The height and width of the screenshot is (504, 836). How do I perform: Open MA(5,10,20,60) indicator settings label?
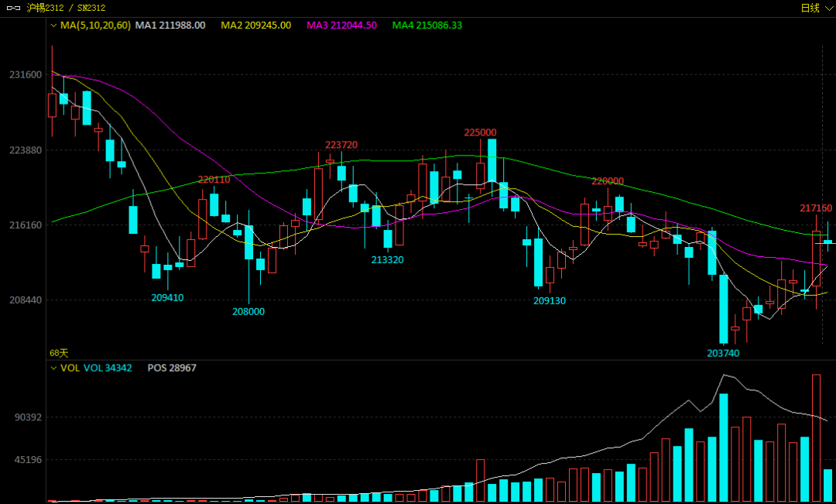pyautogui.click(x=95, y=25)
